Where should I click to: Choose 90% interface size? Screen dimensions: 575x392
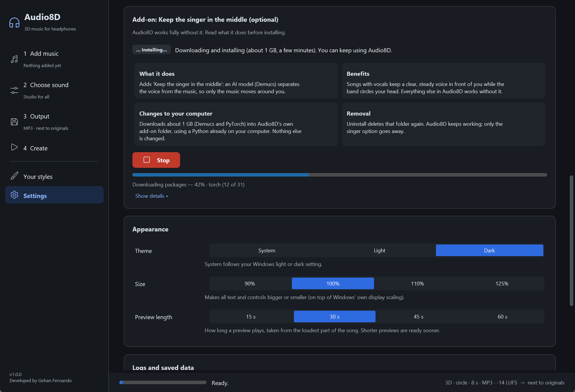tap(250, 283)
